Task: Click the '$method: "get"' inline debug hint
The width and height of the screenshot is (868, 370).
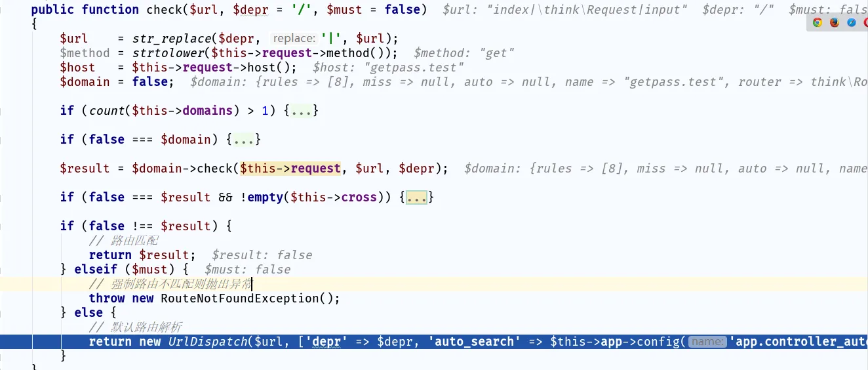Action: pos(464,53)
